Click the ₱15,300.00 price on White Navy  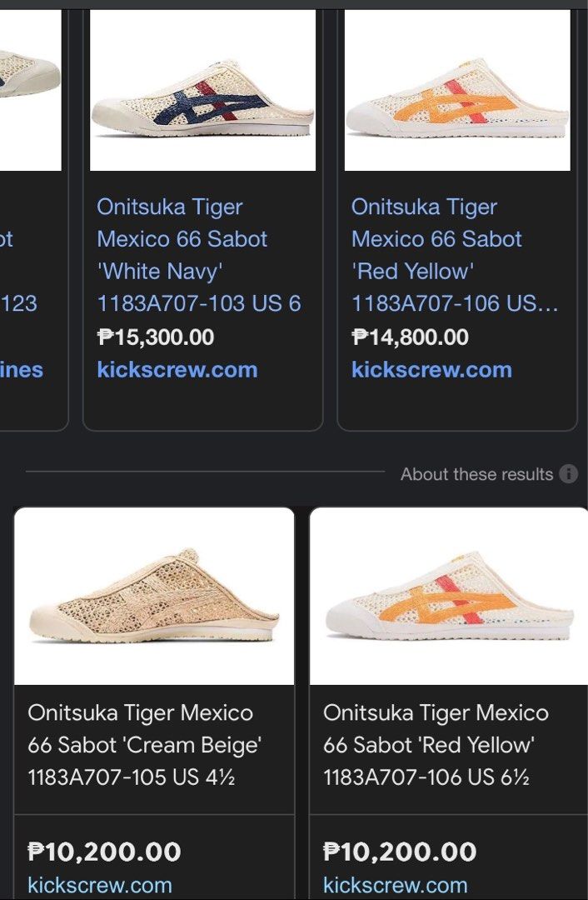coord(156,337)
